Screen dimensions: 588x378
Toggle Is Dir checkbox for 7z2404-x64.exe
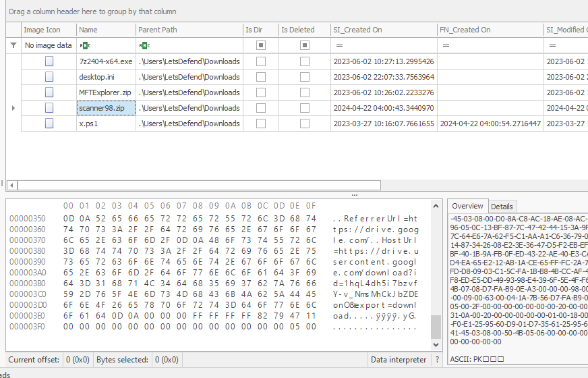(x=261, y=61)
